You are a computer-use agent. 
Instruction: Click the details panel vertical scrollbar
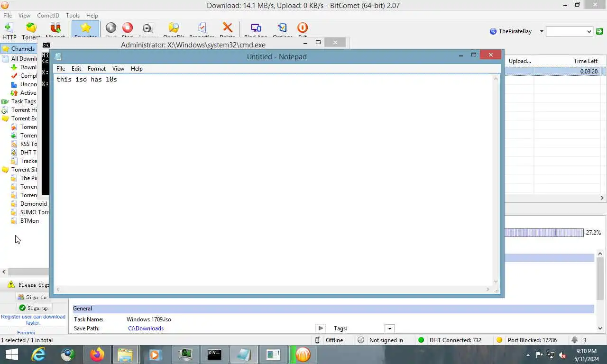[x=600, y=280]
